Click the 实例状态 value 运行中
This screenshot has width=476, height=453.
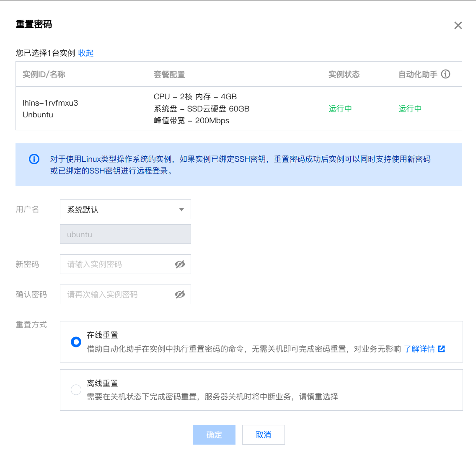(x=340, y=109)
